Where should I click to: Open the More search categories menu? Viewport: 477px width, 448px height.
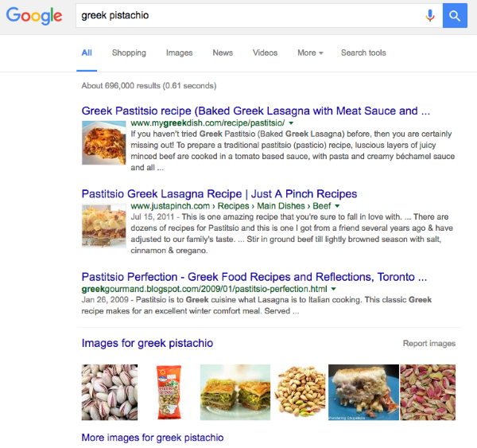coord(310,53)
